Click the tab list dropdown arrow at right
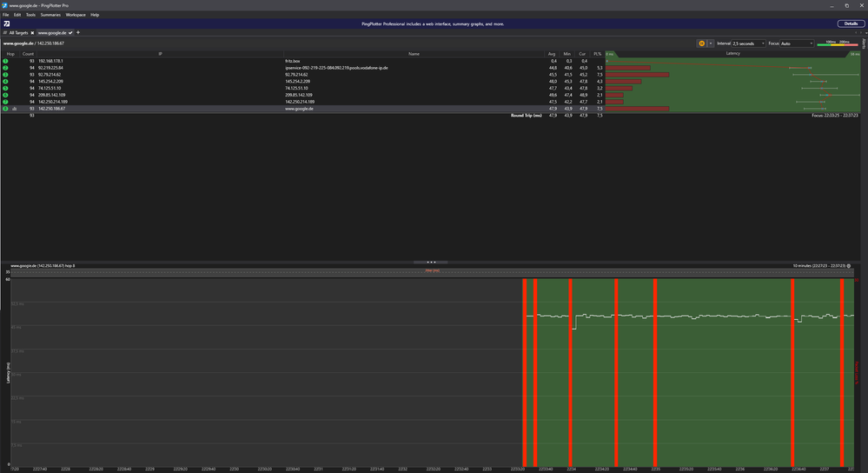The width and height of the screenshot is (868, 473). click(865, 33)
